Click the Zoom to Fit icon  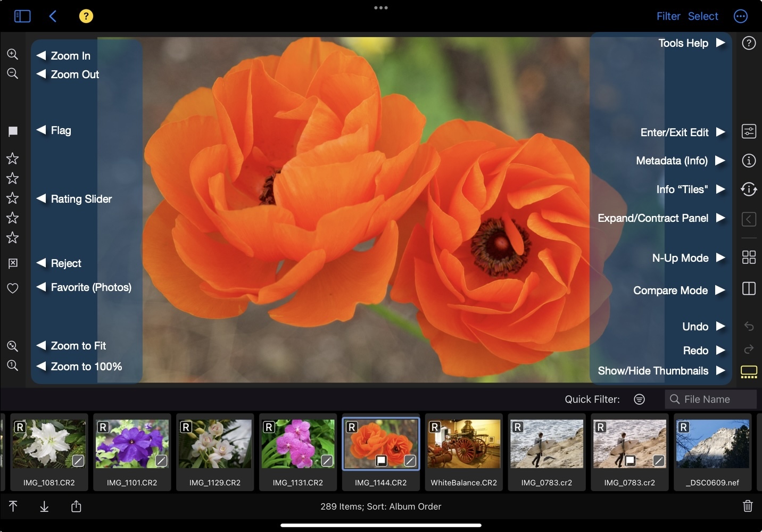[12, 346]
